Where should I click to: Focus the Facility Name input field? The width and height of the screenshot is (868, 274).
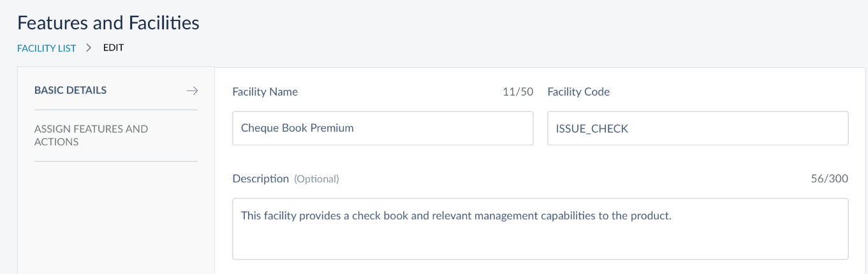pyautogui.click(x=383, y=128)
